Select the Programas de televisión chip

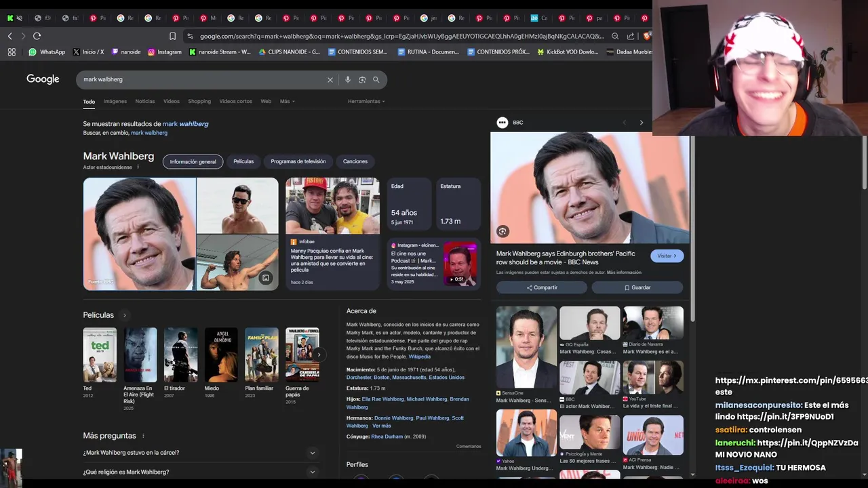298,161
